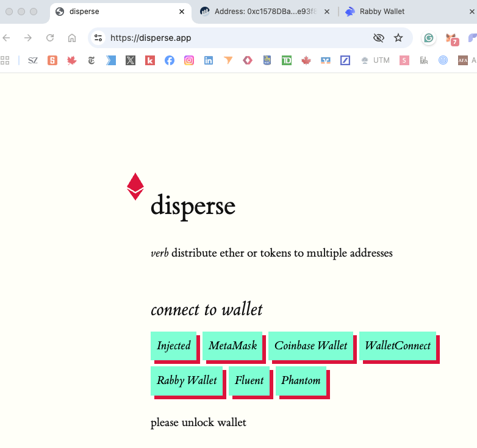Image resolution: width=477 pixels, height=448 pixels.
Task: Open the blue chevron bookmark
Action: pyautogui.click(x=111, y=60)
